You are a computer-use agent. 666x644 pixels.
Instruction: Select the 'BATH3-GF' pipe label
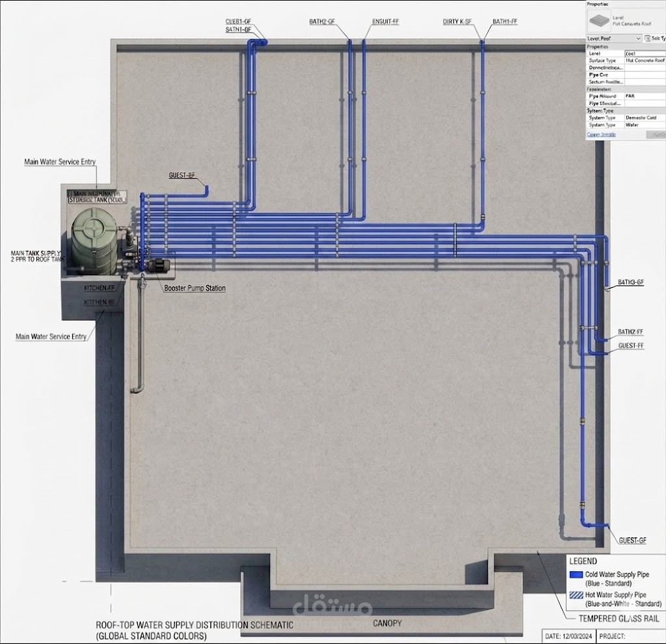(631, 282)
